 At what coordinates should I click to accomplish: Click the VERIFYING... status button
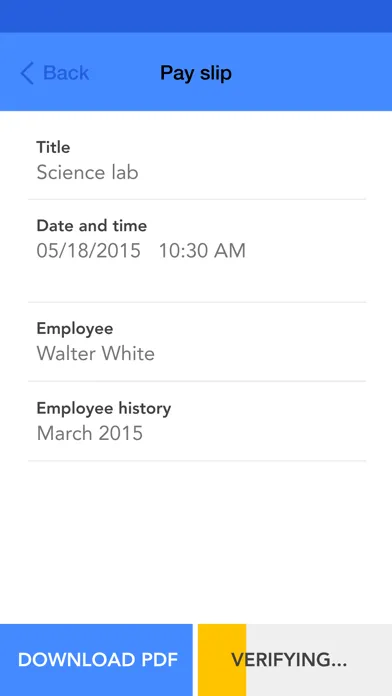click(x=295, y=660)
